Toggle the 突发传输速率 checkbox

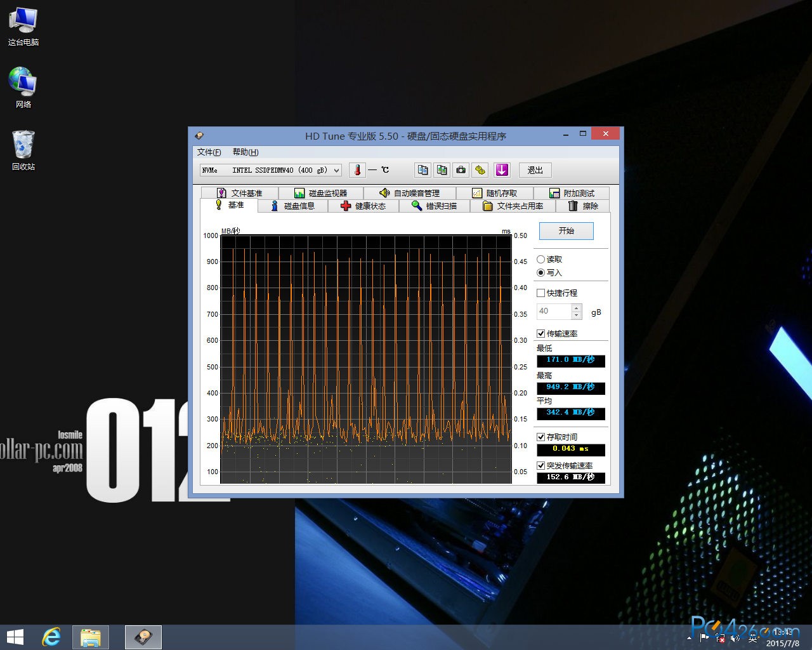pos(541,465)
